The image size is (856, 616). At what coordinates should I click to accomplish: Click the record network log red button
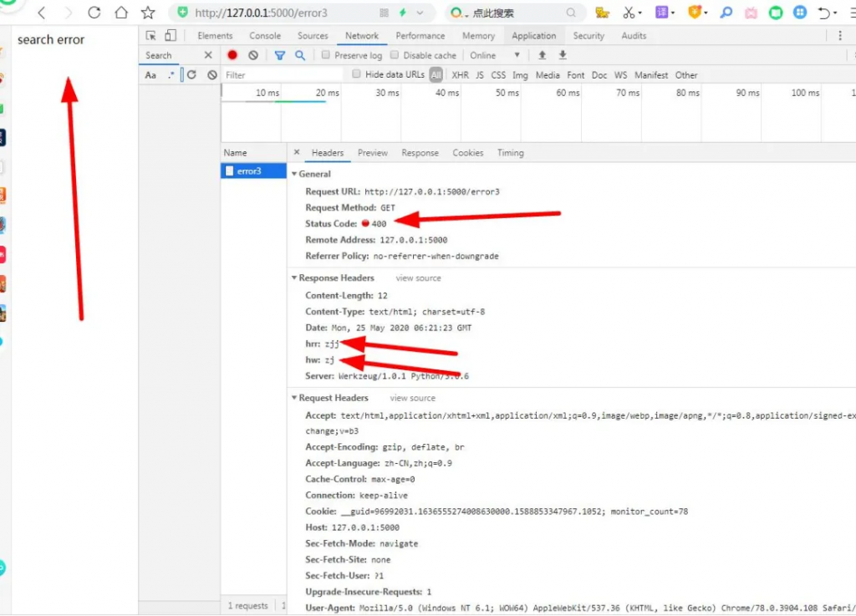click(232, 55)
